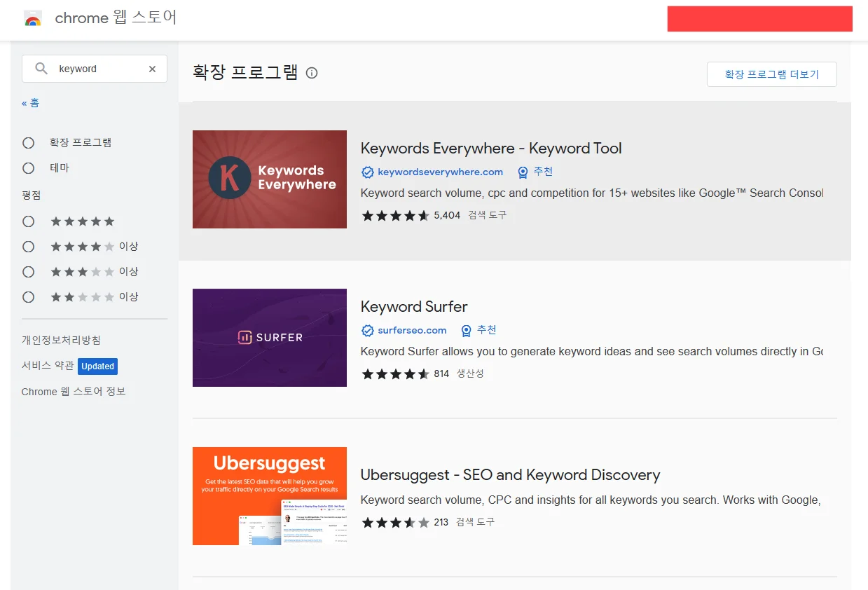Select the three stars 이상 rating filter
Image resolution: width=868 pixels, height=590 pixels.
tap(29, 272)
